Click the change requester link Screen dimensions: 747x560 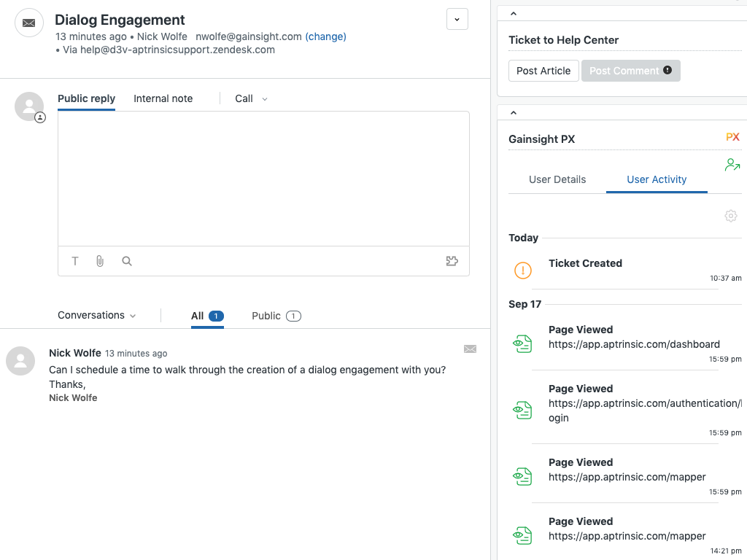point(325,36)
